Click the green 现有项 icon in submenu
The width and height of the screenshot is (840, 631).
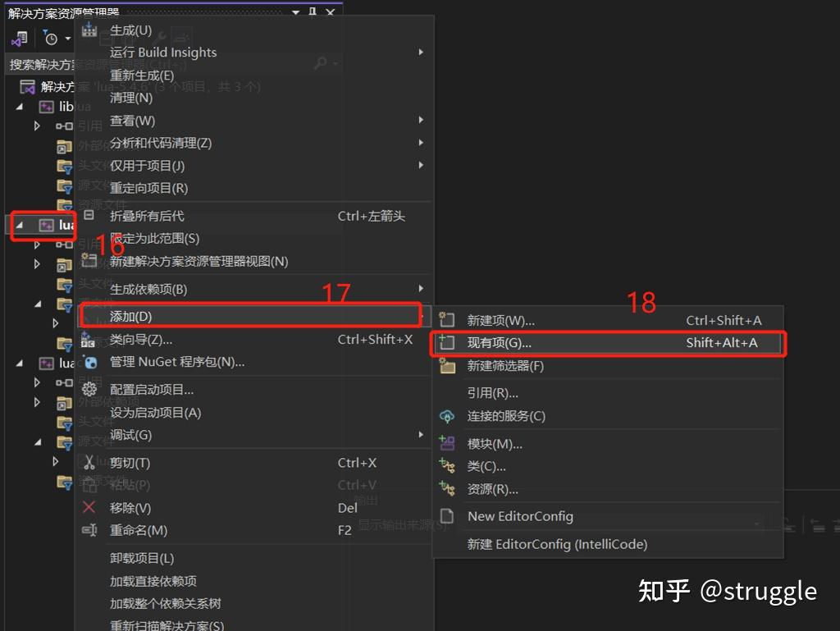click(445, 343)
